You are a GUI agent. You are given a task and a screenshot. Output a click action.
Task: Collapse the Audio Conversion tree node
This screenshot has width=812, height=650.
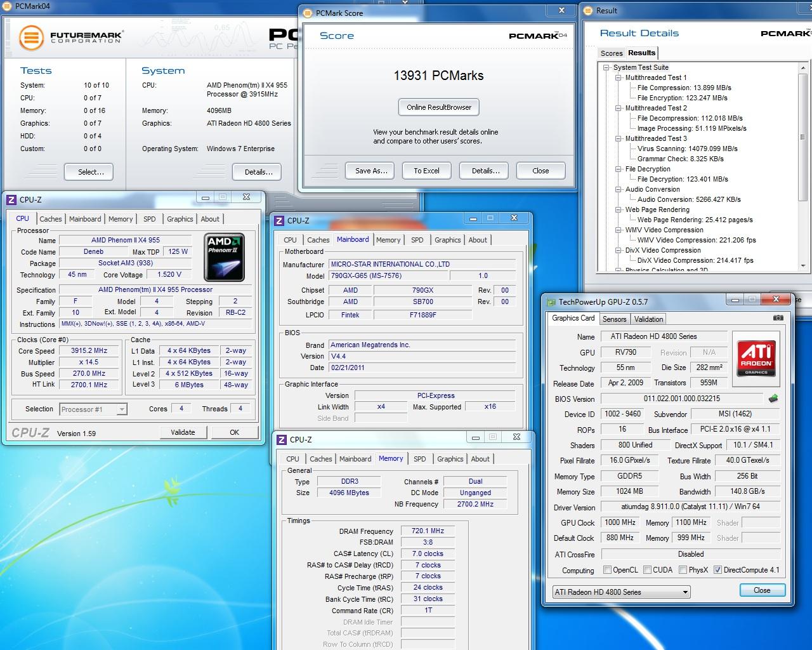pos(619,189)
